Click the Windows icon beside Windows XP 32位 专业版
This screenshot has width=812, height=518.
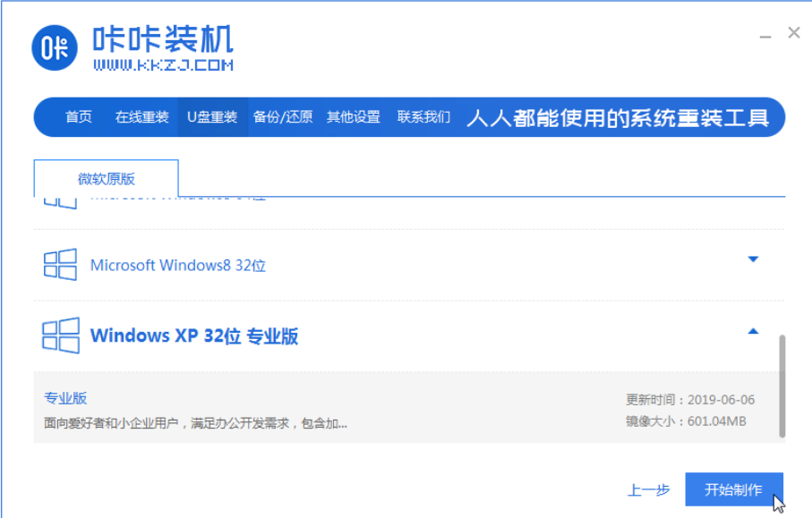60,335
